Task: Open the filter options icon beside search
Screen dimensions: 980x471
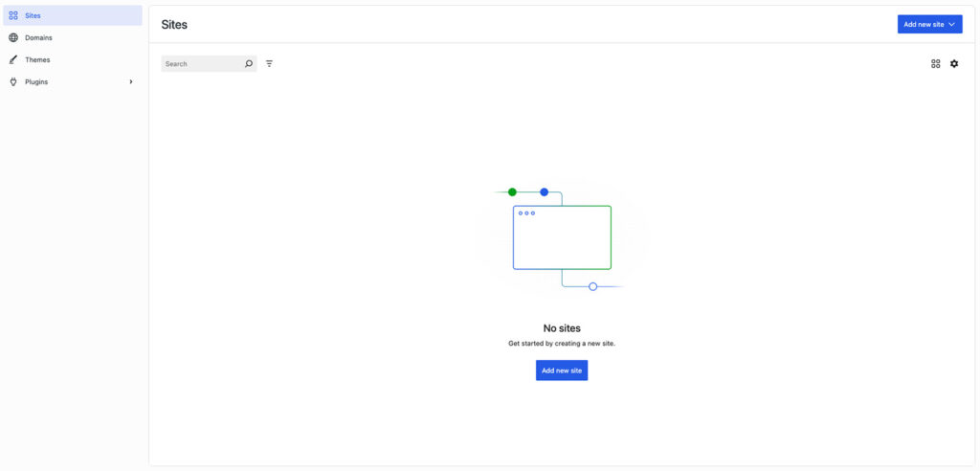Action: (x=269, y=64)
